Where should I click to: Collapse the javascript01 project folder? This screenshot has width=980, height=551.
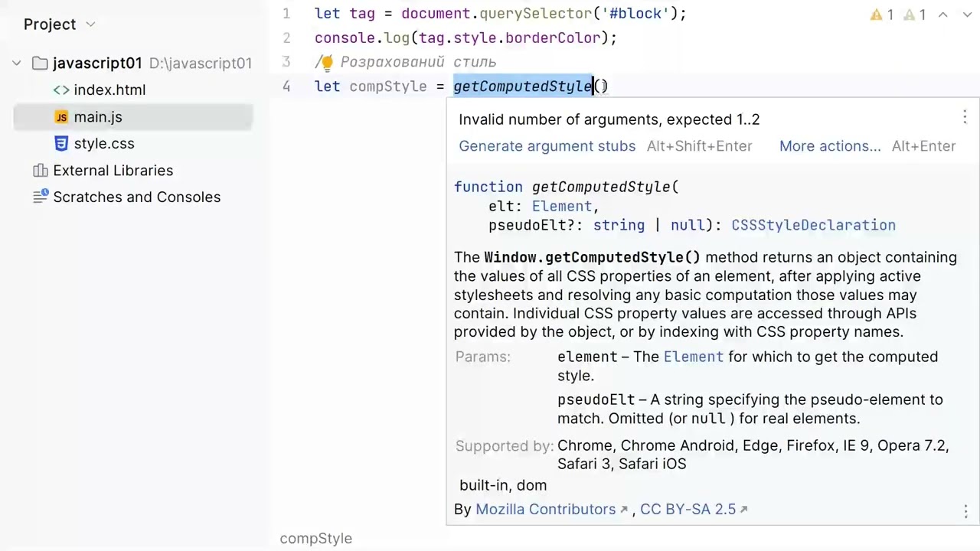(17, 64)
